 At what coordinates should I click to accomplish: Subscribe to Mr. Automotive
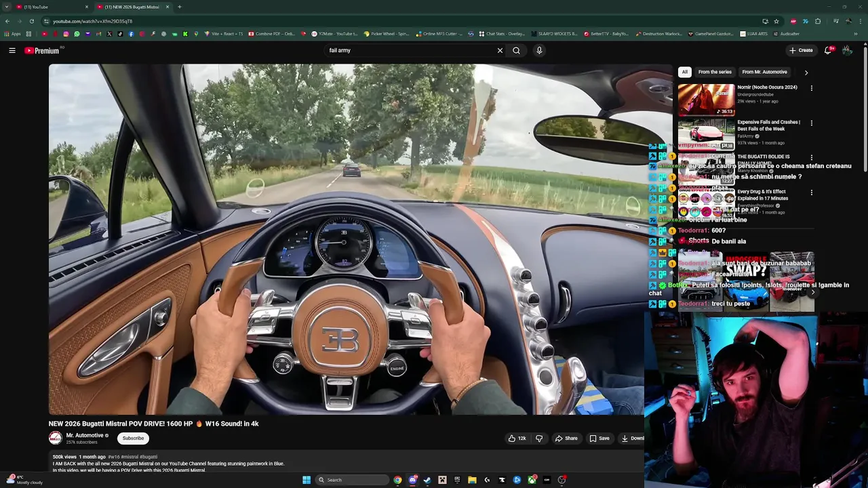(x=133, y=439)
